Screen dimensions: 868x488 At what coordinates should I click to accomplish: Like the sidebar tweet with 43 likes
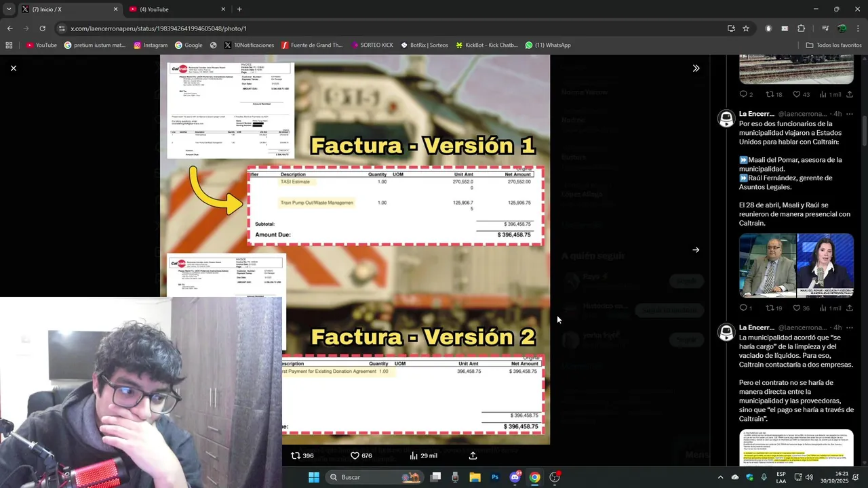[x=802, y=94]
